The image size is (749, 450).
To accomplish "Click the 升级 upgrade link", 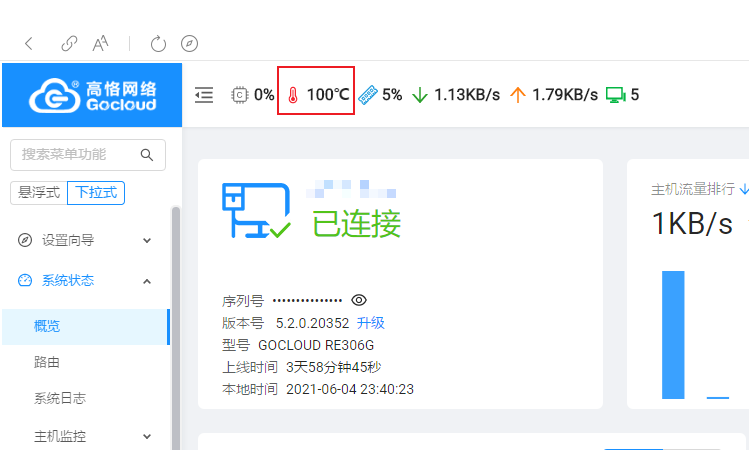I will (371, 323).
